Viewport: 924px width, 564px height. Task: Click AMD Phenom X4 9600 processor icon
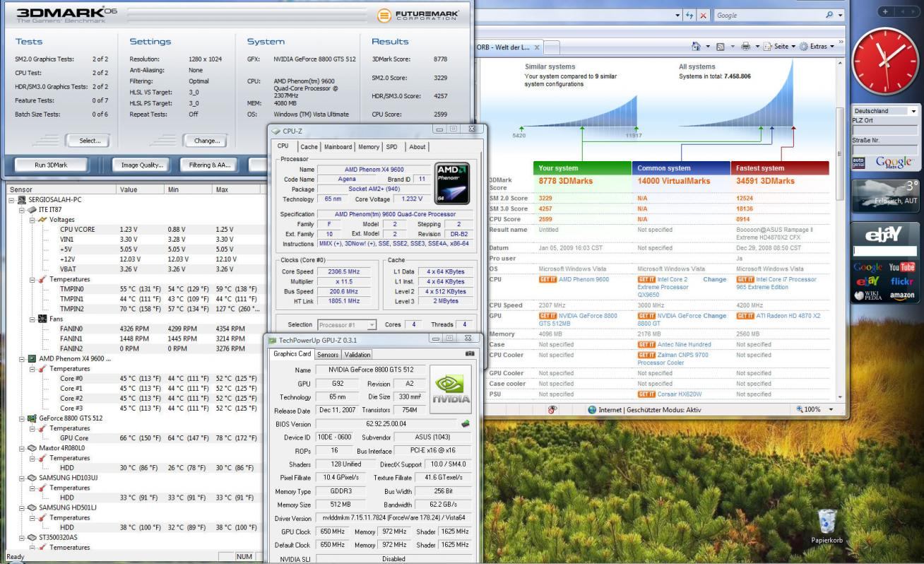(x=30, y=358)
